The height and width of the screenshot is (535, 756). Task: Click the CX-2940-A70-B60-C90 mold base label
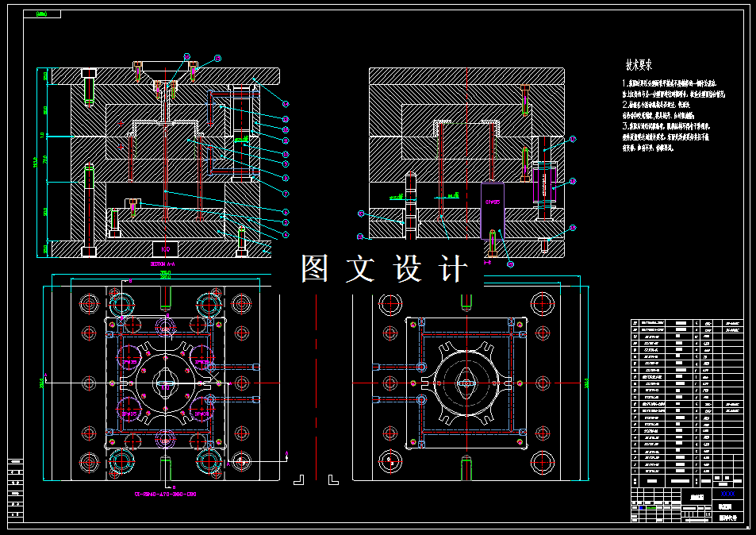(165, 494)
